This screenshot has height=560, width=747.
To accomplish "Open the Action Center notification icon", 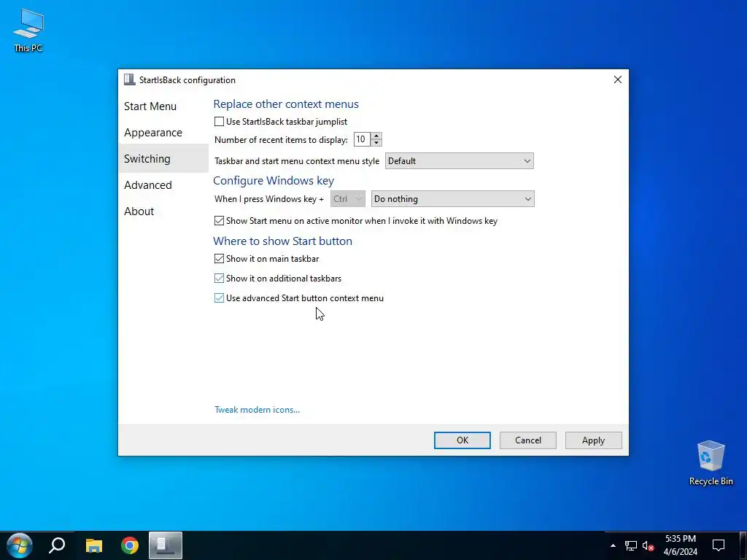I will pos(719,545).
